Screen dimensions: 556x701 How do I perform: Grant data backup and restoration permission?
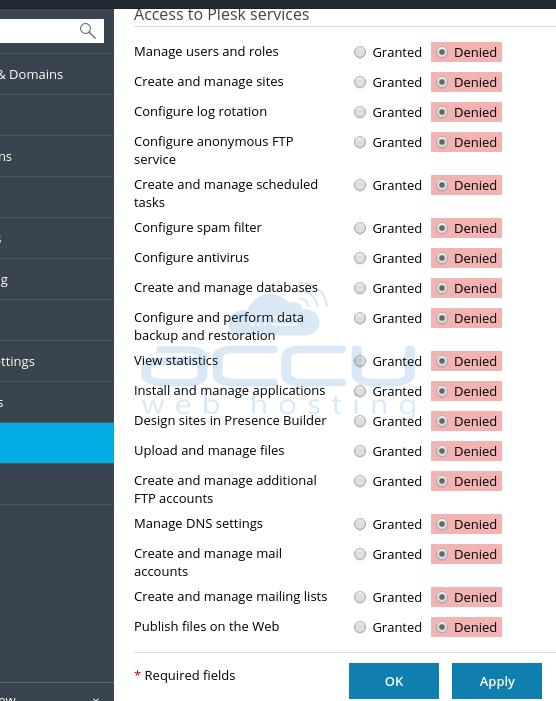(x=360, y=318)
